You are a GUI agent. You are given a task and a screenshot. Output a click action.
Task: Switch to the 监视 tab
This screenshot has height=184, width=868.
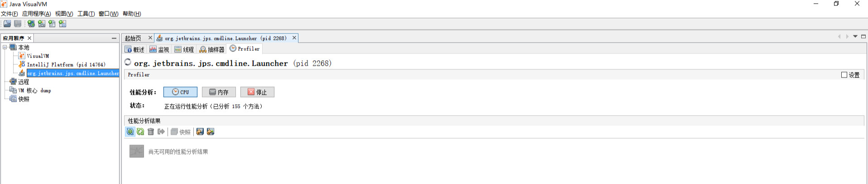pyautogui.click(x=159, y=49)
